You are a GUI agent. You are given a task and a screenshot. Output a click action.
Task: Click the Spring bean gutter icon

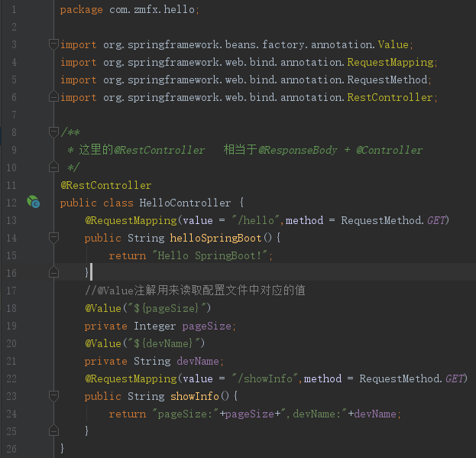pyautogui.click(x=34, y=202)
